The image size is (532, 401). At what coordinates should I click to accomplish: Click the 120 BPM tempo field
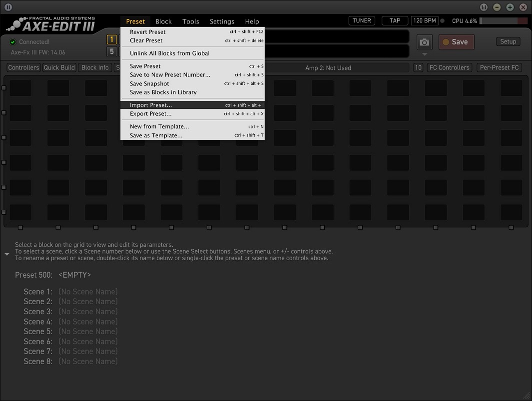pyautogui.click(x=424, y=20)
